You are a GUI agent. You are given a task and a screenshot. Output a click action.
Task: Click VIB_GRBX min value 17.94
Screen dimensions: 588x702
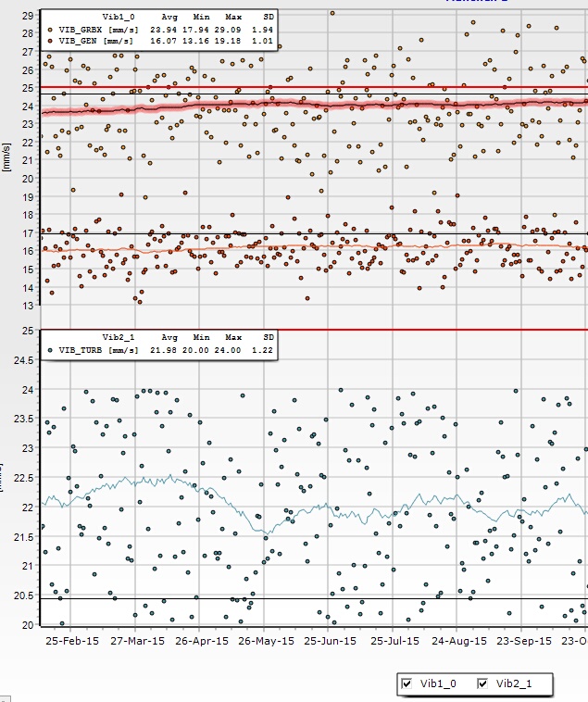(195, 30)
